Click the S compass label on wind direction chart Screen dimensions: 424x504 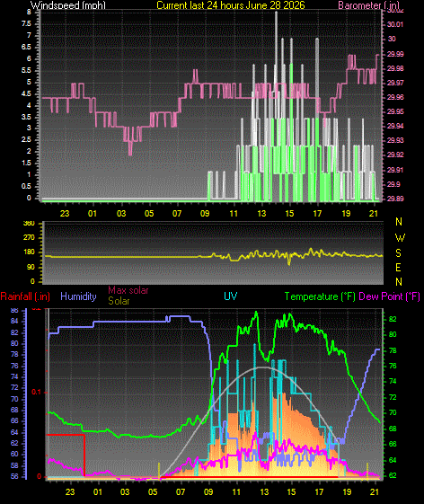pyautogui.click(x=398, y=253)
